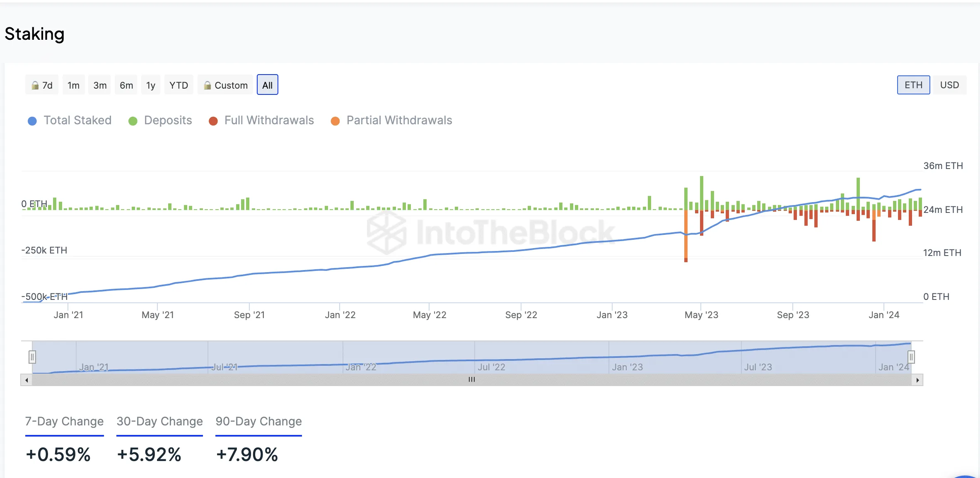Select the 1m time range
This screenshot has height=478, width=980.
point(74,85)
